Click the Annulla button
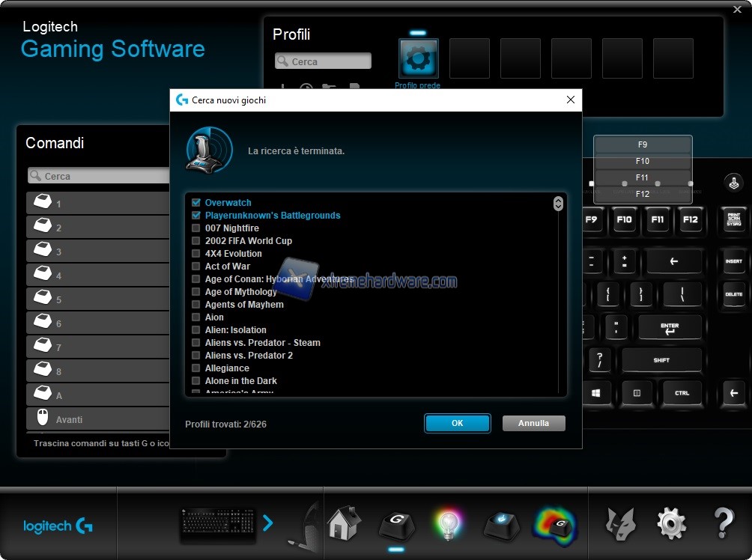The image size is (752, 560). [x=533, y=423]
